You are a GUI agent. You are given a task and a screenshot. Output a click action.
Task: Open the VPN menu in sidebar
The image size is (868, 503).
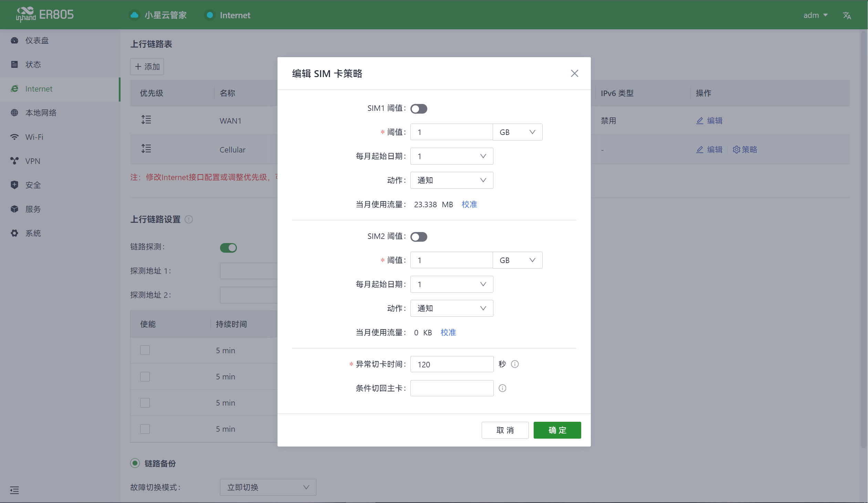pyautogui.click(x=33, y=161)
